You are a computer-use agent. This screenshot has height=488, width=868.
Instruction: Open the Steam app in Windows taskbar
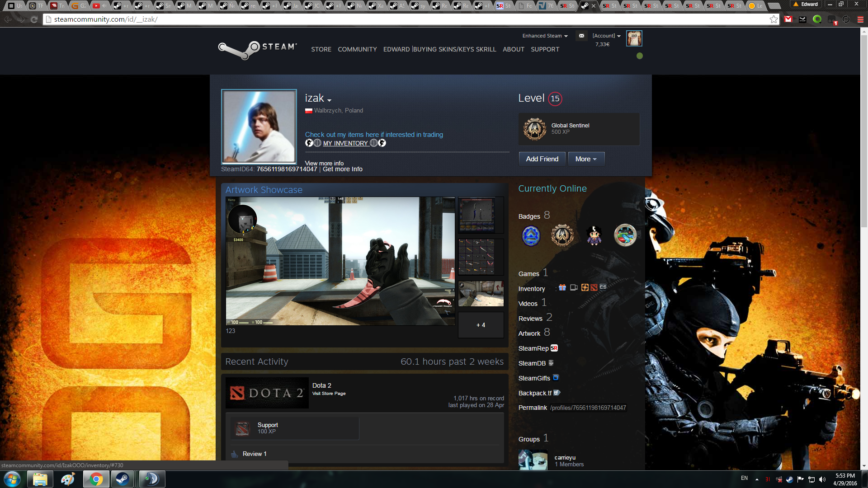122,479
